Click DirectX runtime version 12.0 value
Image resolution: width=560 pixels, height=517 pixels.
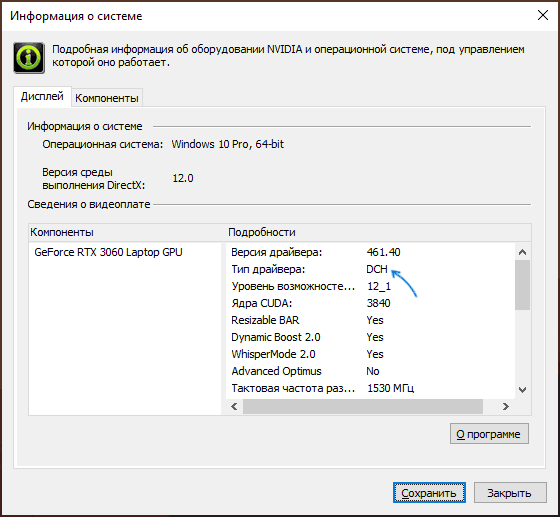pos(183,178)
